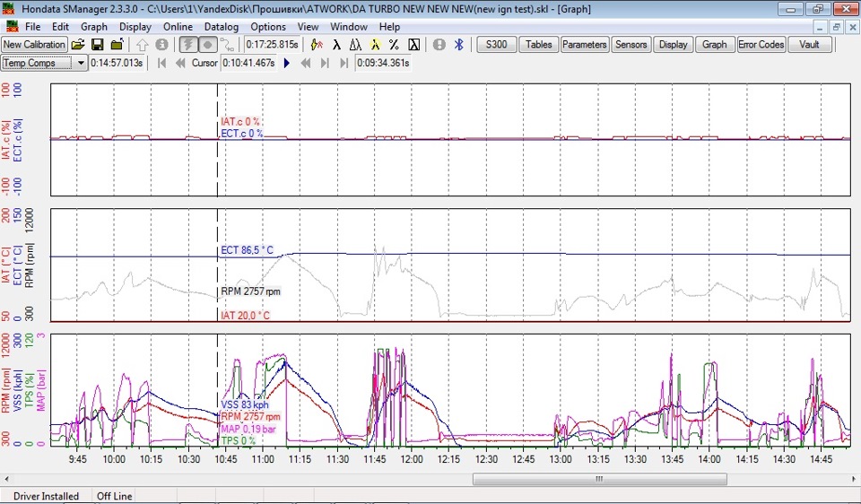This screenshot has width=861, height=504.
Task: Open the Sensors window
Action: (631, 45)
